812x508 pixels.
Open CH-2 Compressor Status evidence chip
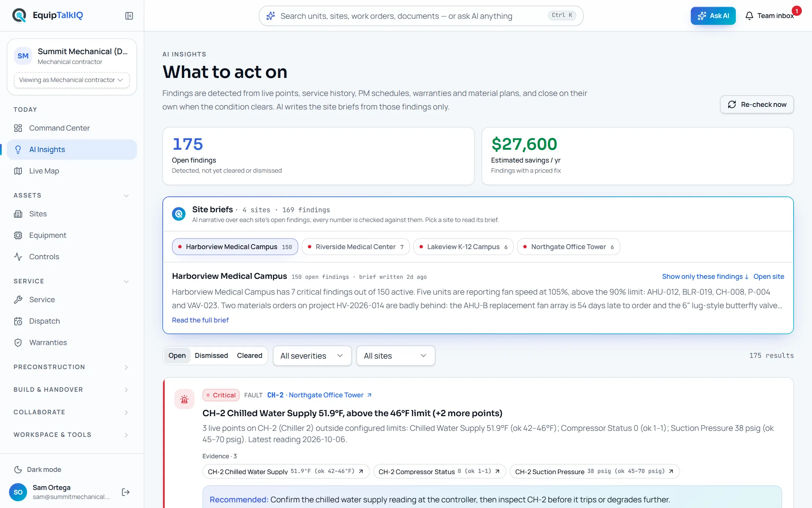click(x=439, y=471)
